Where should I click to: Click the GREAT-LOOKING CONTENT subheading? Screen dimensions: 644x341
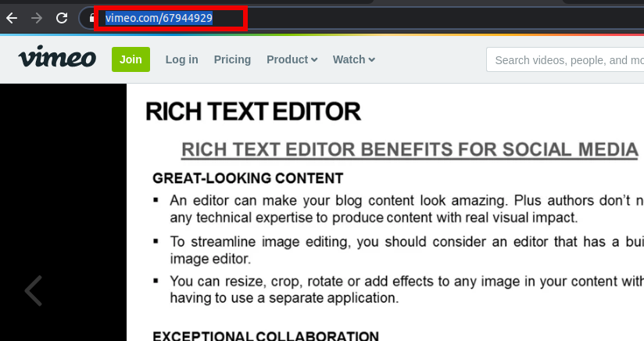[x=248, y=178]
